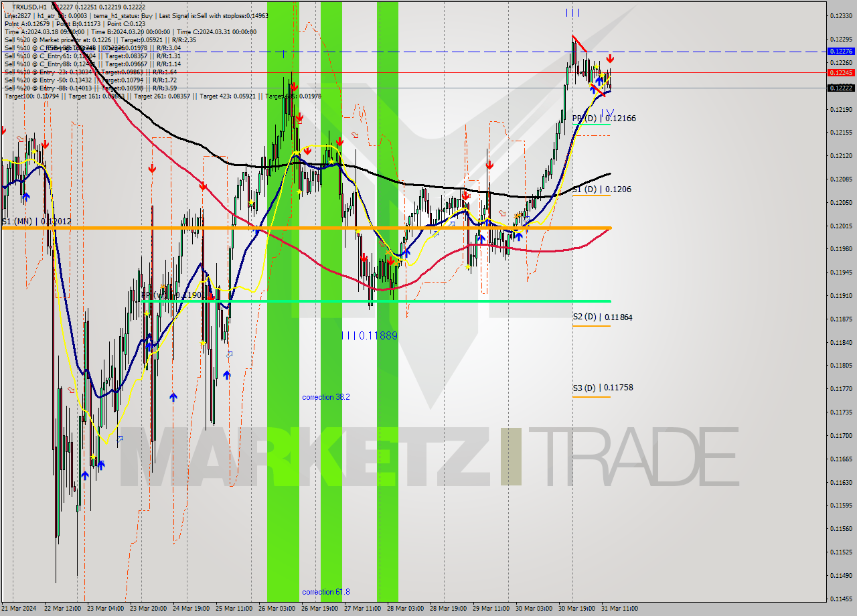Click the 0.11875 price axis value
The height and width of the screenshot is (616, 857).
[840, 319]
